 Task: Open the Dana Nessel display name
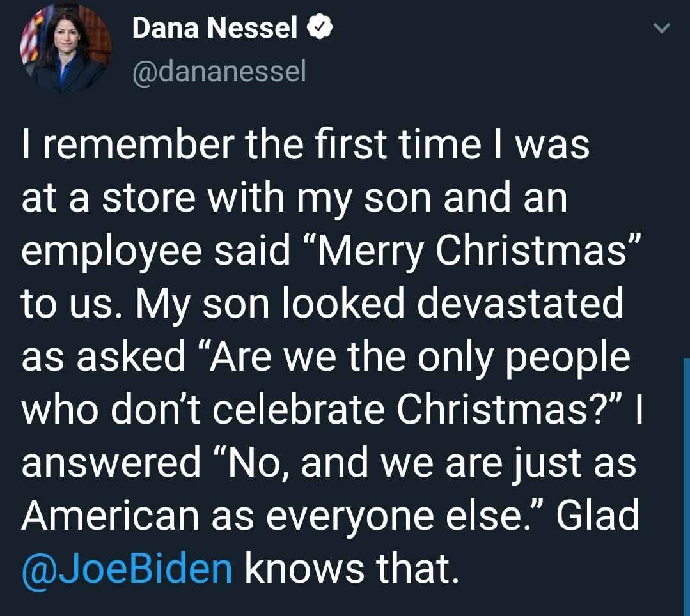pyautogui.click(x=216, y=28)
